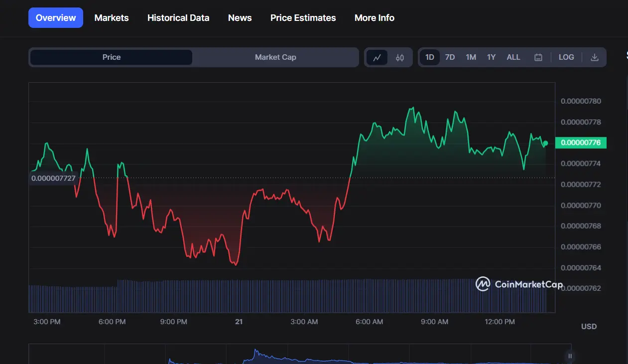Open the News tab

(240, 17)
